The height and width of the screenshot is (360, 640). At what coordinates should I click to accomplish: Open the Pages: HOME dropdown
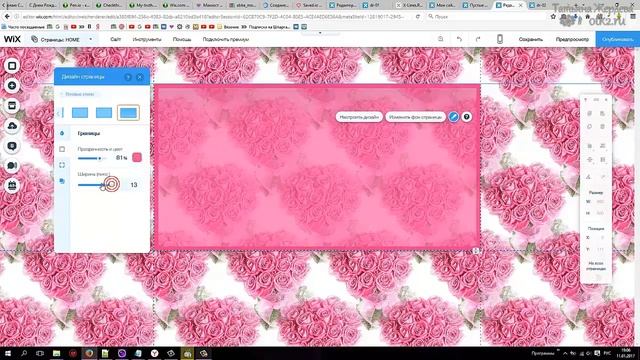(62, 40)
